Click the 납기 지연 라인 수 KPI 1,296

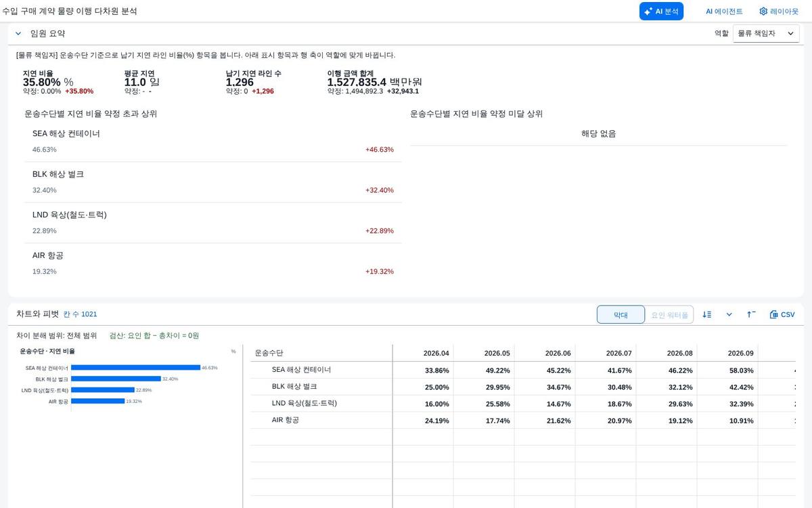240,82
